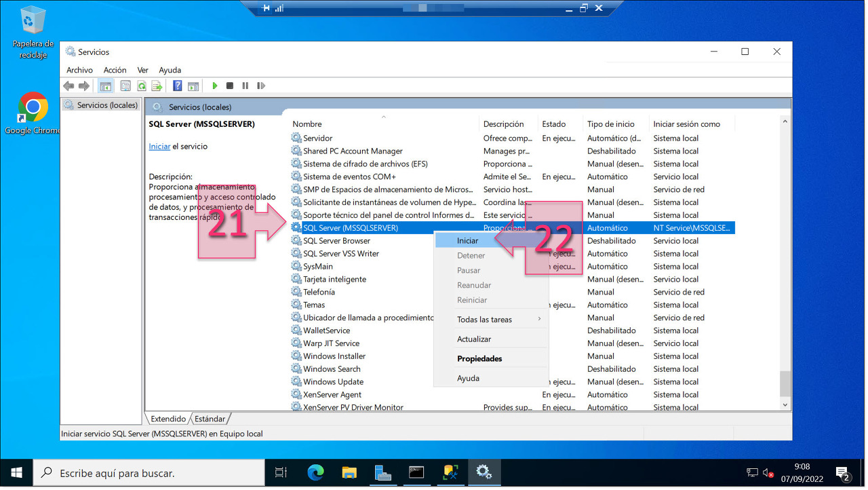Select the XenServer PV Driver Monitor row
This screenshot has width=868, height=490.
(513, 407)
